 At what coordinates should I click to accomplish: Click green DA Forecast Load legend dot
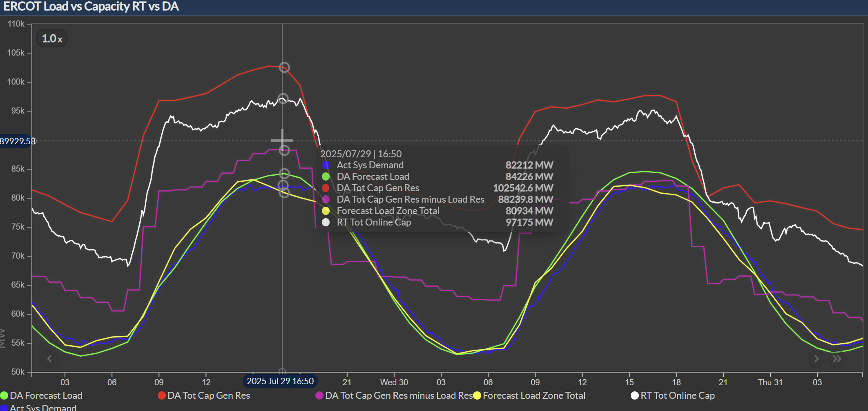pyautogui.click(x=4, y=395)
